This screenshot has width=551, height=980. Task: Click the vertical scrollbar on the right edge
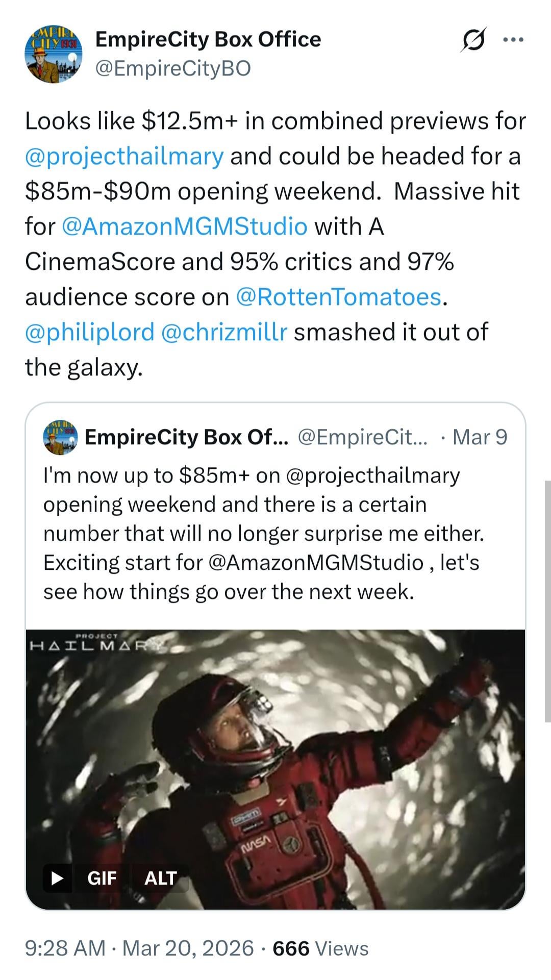547,602
